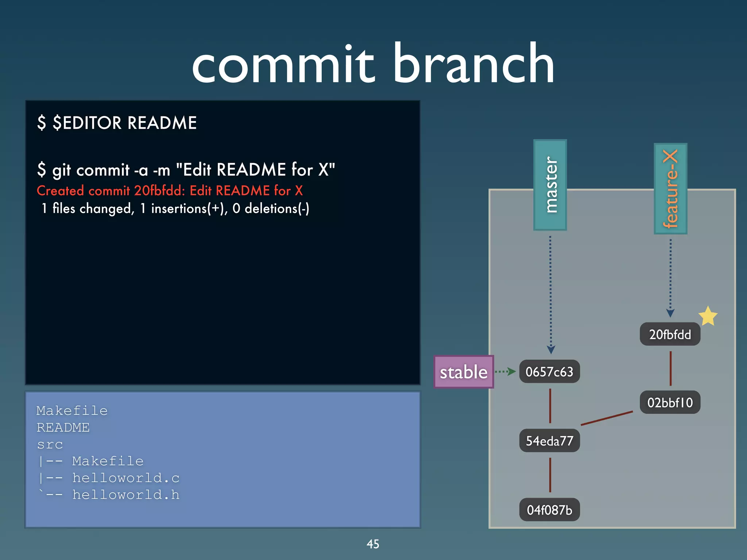Select the master branch label
Image resolution: width=747 pixels, height=560 pixels.
(x=550, y=185)
